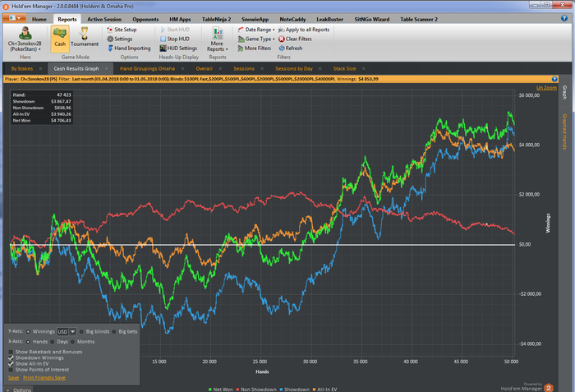
Task: Select Big blinds Y-axis radio button
Action: pos(81,331)
